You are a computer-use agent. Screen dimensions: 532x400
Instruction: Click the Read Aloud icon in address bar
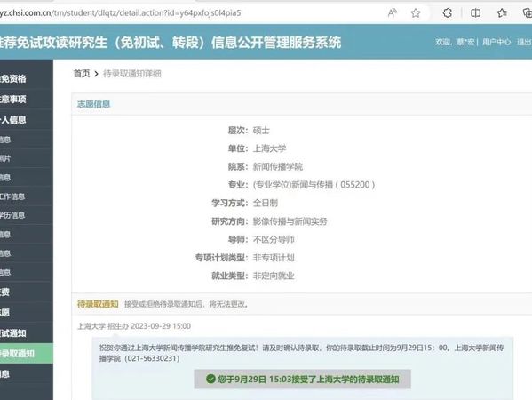point(393,13)
